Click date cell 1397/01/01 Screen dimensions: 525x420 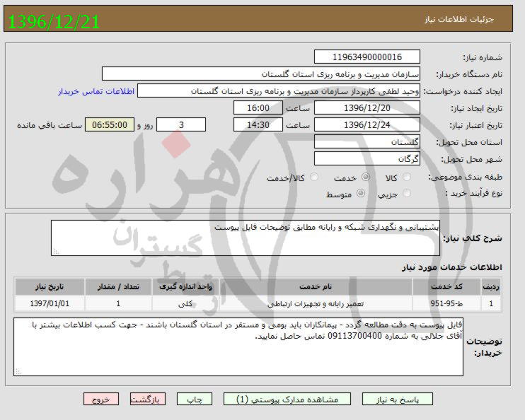50,303
